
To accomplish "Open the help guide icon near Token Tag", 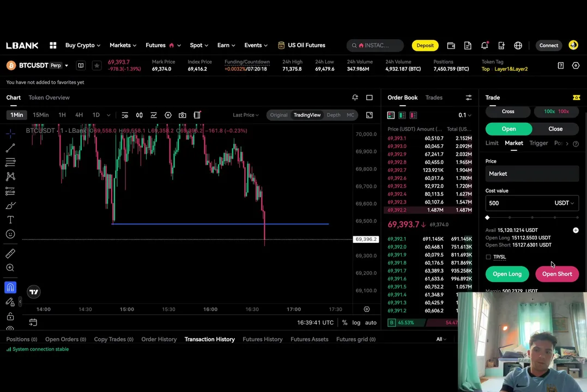I will click(560, 65).
